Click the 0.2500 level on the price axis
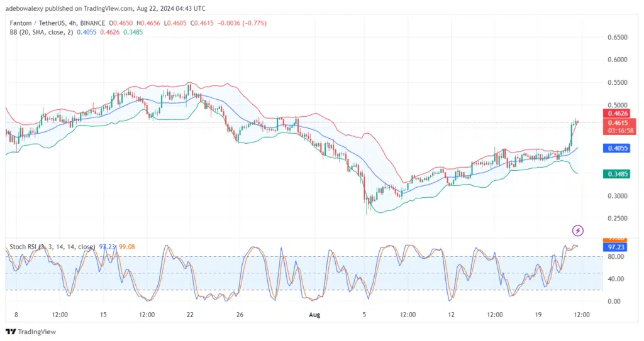This screenshot has height=341, width=644. click(x=616, y=219)
